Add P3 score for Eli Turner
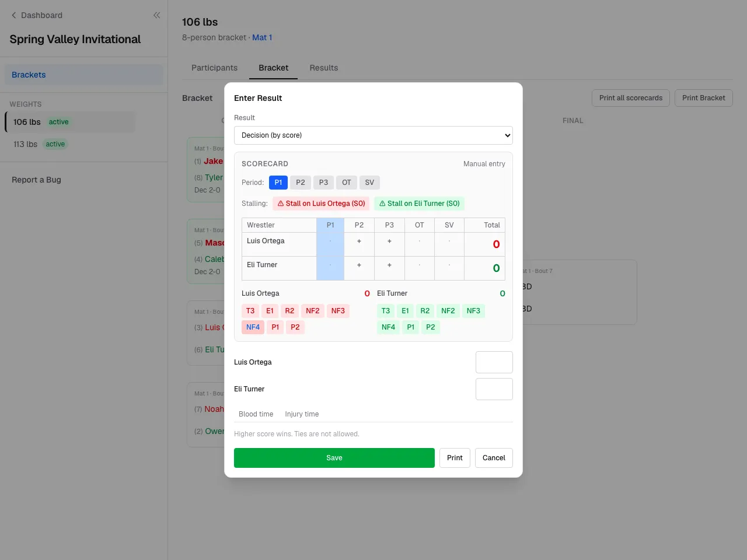 click(389, 265)
